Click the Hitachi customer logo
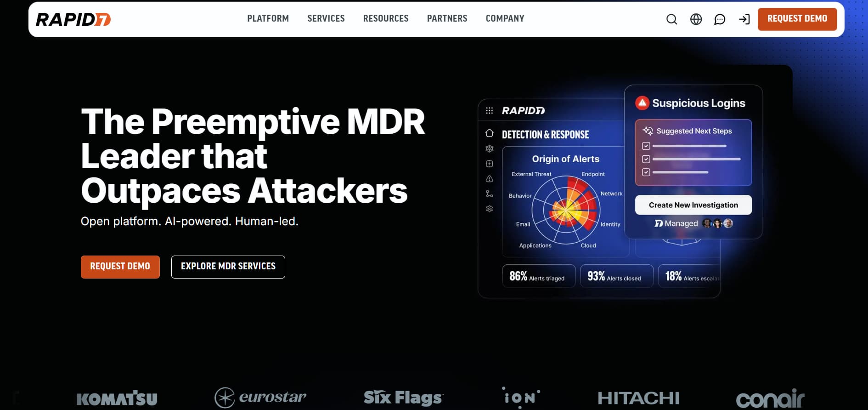Screen dimensions: 868x410 tap(638, 398)
